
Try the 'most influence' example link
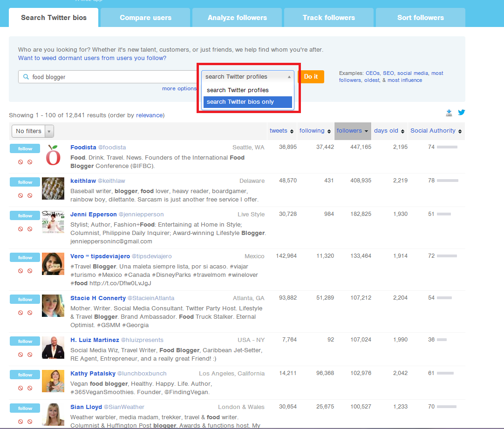405,80
